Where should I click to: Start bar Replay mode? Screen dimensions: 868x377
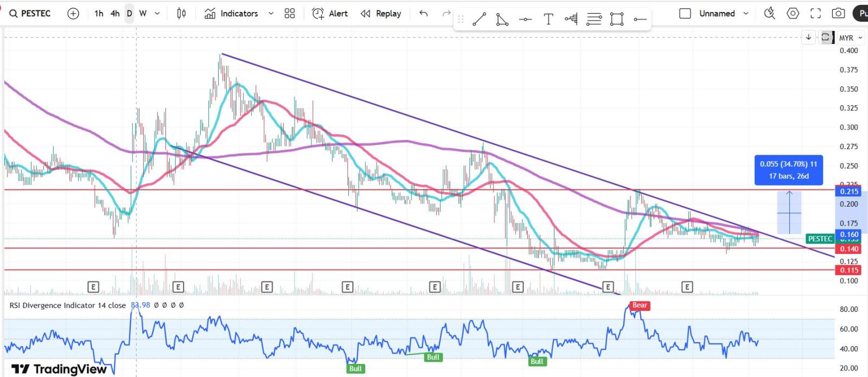(381, 14)
